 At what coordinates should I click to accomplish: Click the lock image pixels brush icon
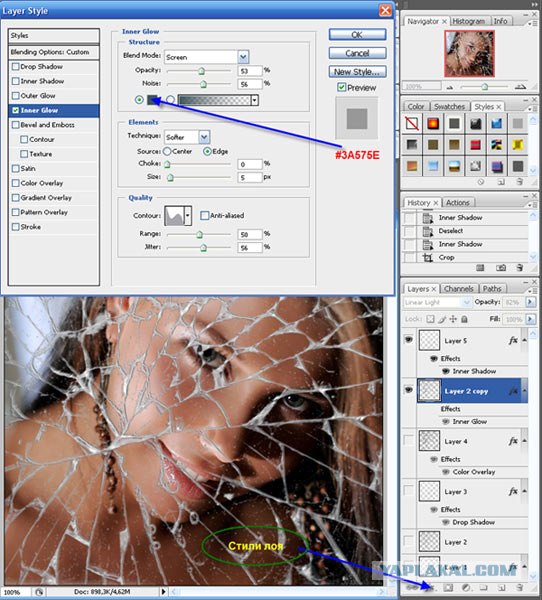[442, 319]
